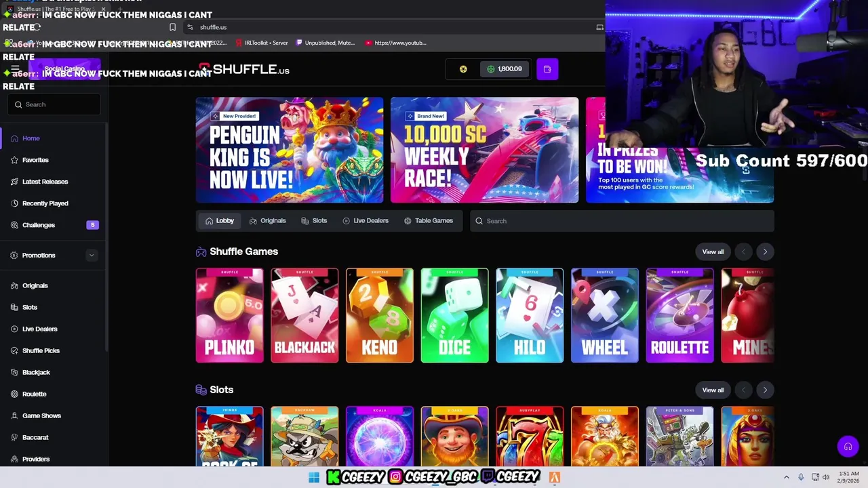Open Game Shows in the sidebar

click(x=54, y=415)
